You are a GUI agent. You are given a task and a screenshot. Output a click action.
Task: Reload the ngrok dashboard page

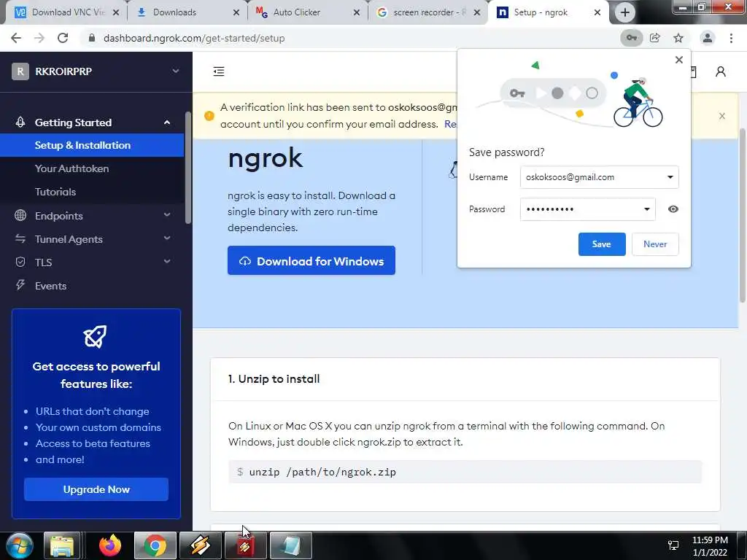[63, 38]
